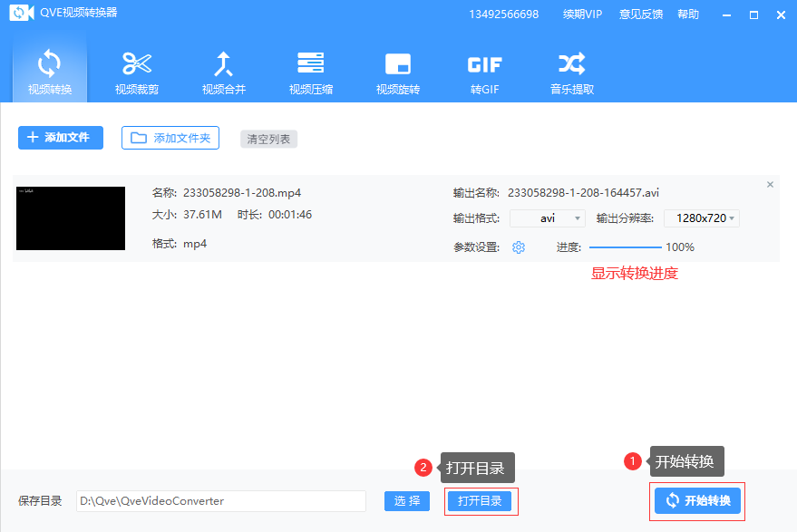Open parameter settings gear icon
The height and width of the screenshot is (532, 797).
pyautogui.click(x=519, y=247)
